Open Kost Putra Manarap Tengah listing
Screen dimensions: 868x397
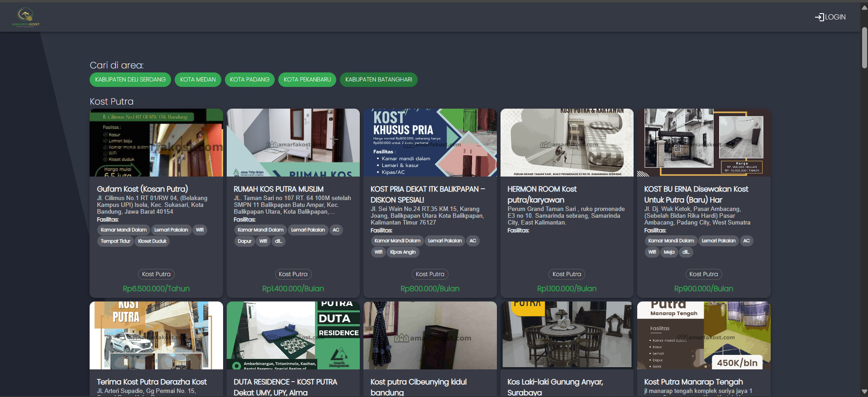693,382
